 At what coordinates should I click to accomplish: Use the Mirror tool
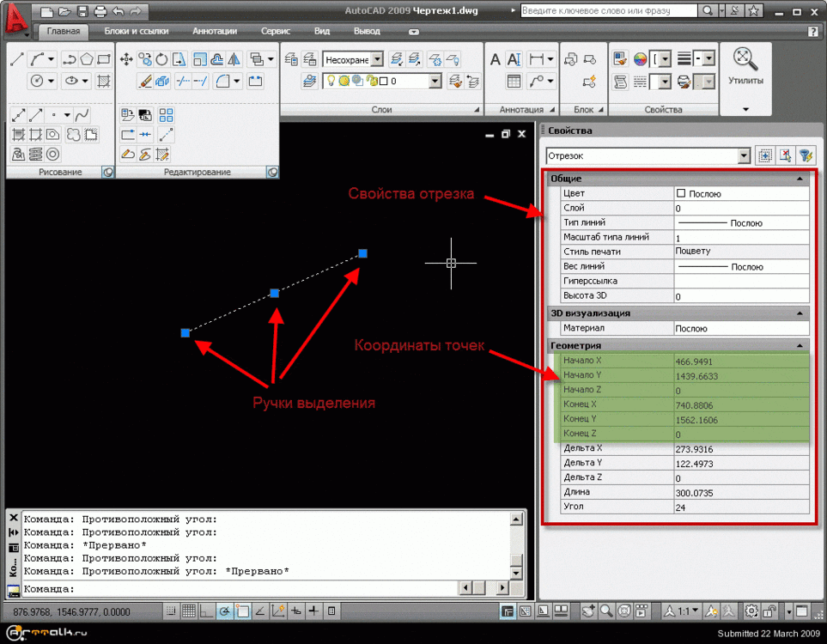pos(234,59)
